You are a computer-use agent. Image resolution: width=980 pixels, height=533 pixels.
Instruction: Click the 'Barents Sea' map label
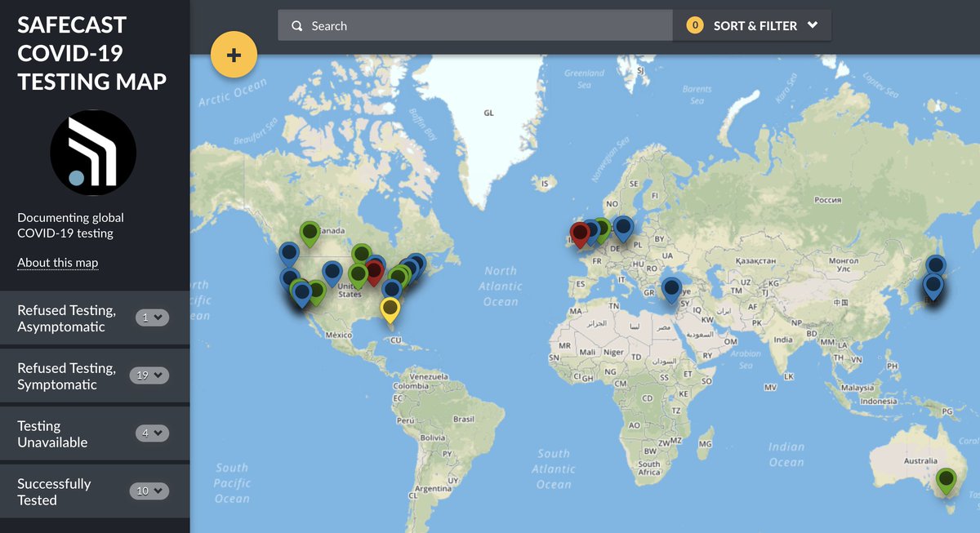tap(697, 95)
